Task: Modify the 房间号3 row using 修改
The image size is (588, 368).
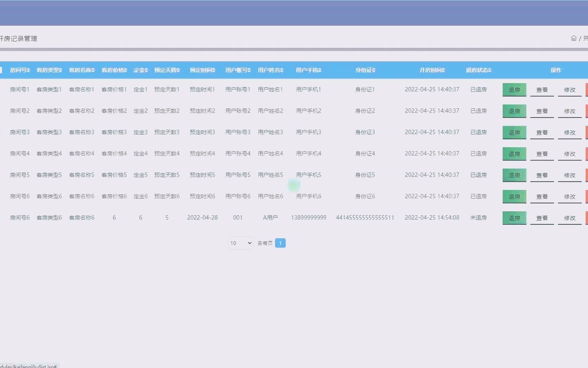Action: pos(569,133)
